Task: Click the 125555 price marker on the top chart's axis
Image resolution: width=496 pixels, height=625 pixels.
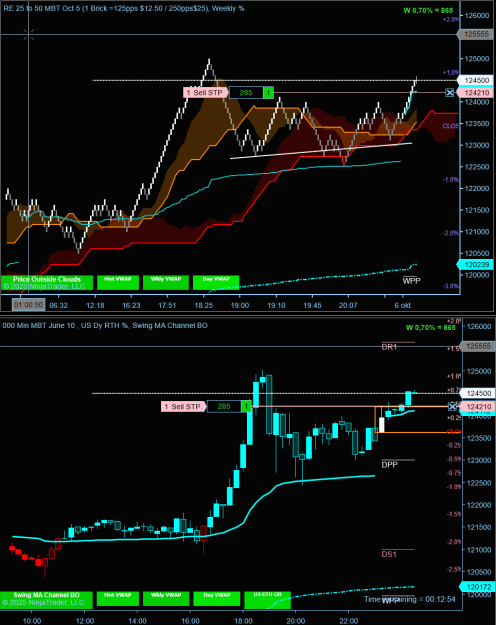Action: click(x=476, y=34)
